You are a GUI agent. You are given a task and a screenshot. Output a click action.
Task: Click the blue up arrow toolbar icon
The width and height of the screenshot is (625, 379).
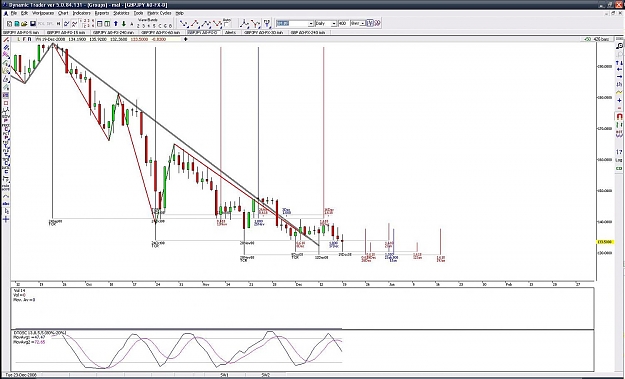click(x=116, y=24)
